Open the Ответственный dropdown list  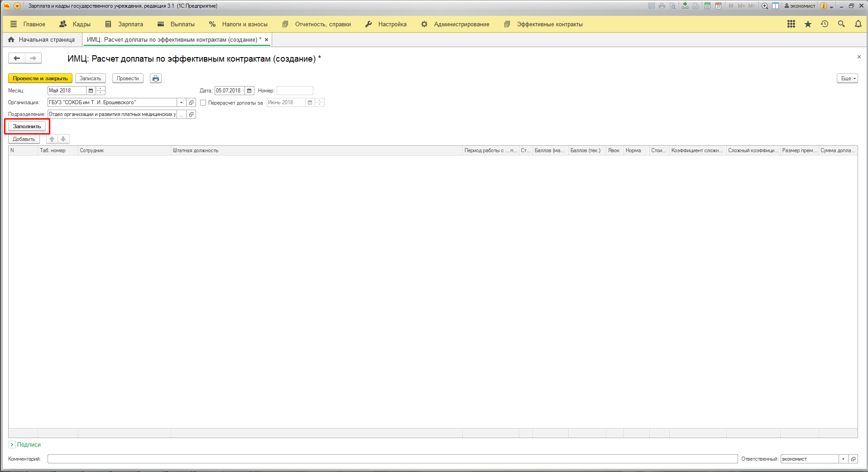[x=843, y=459]
